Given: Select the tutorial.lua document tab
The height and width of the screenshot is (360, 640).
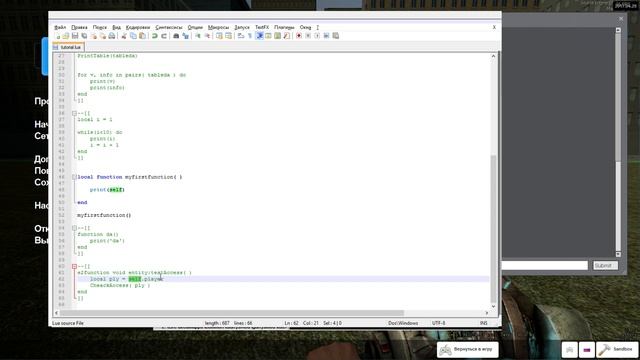Looking at the screenshot, I should pos(68,47).
